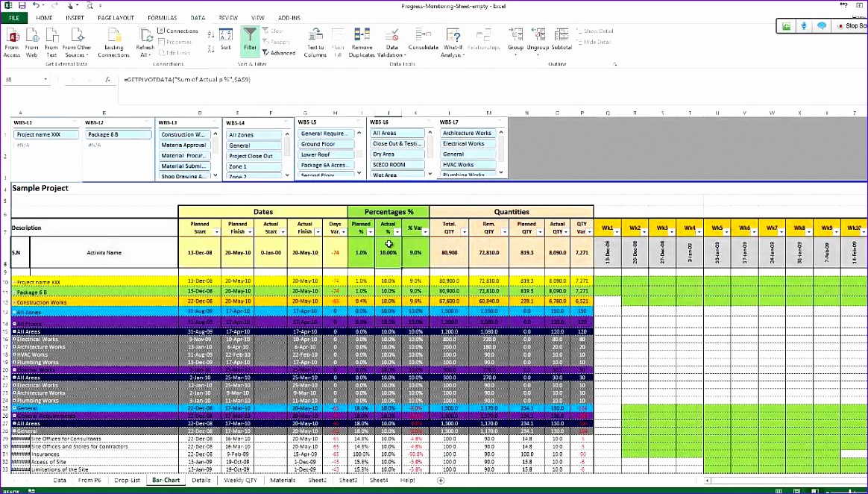Open the Drop-List sheet tab
The image size is (868, 494).
(x=128, y=480)
